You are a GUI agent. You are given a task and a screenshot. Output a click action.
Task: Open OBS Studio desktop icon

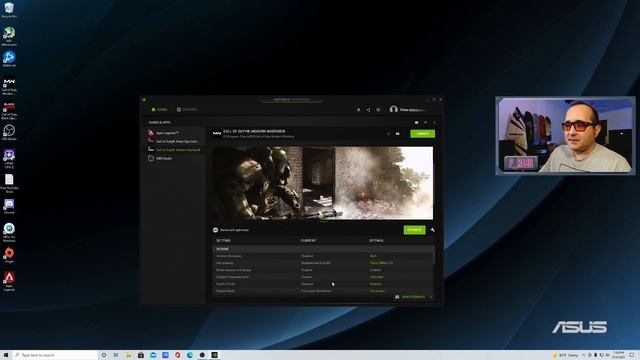click(x=9, y=132)
